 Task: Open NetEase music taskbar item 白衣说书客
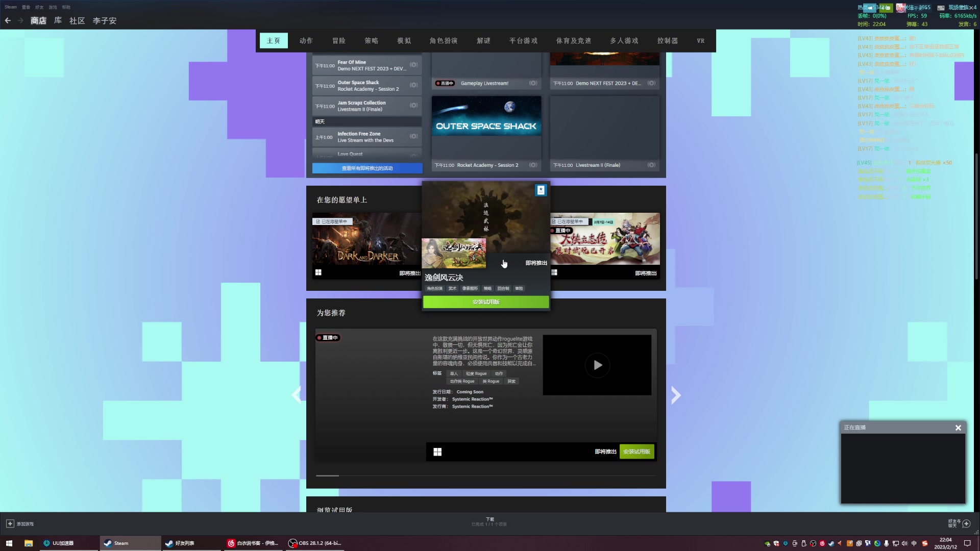[x=254, y=543]
